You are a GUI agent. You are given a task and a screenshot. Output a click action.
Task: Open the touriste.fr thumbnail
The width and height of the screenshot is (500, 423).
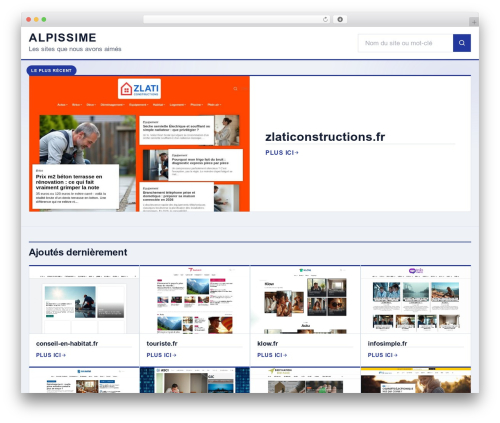[195, 300]
